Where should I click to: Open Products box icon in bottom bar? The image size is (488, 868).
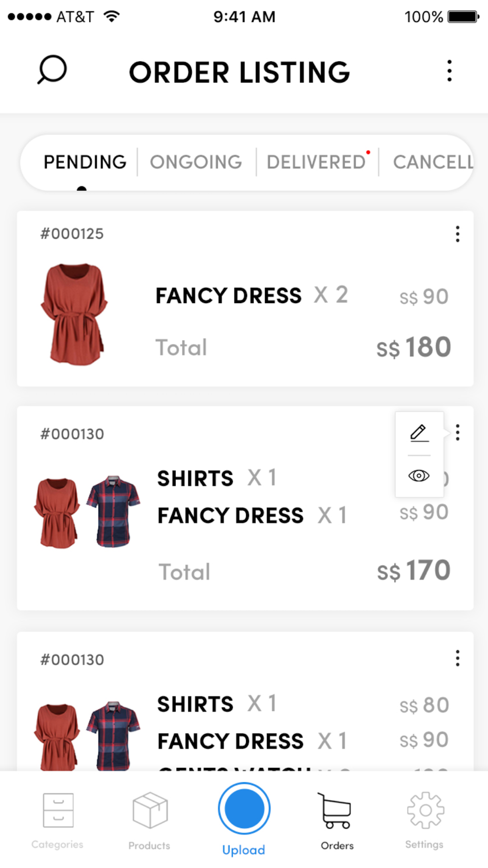click(x=150, y=810)
